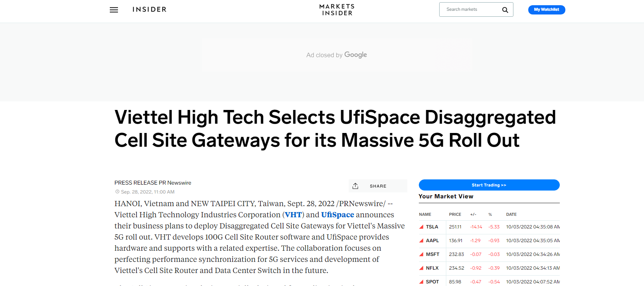
Task: Click the 'Sep. 28, 2022, 11:00 AM' timestamp
Action: coord(148,192)
